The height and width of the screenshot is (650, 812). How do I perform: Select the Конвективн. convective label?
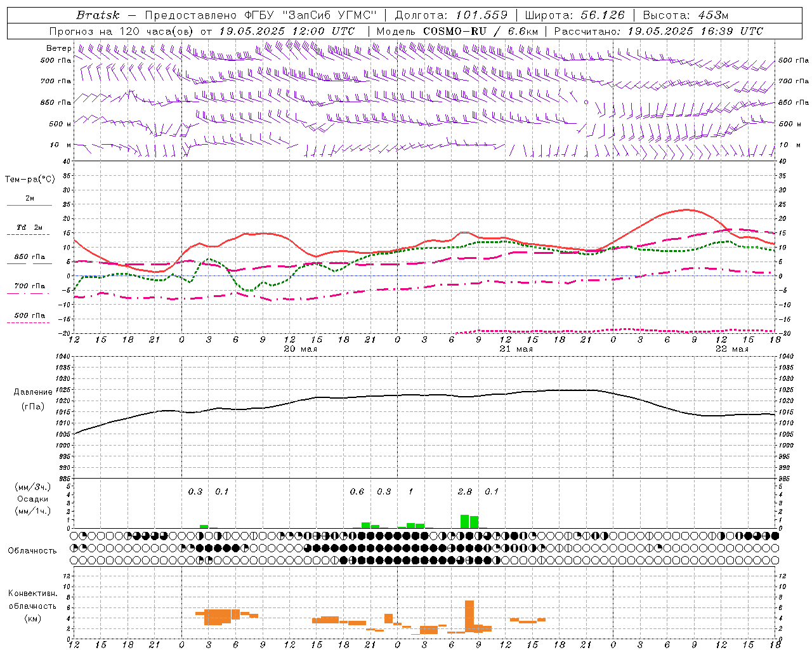click(x=32, y=594)
